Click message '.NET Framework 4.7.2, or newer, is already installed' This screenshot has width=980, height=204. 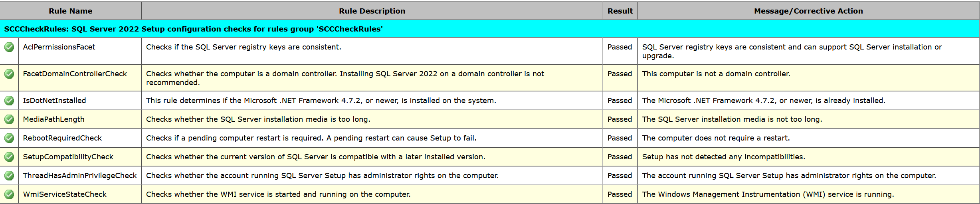click(x=764, y=101)
